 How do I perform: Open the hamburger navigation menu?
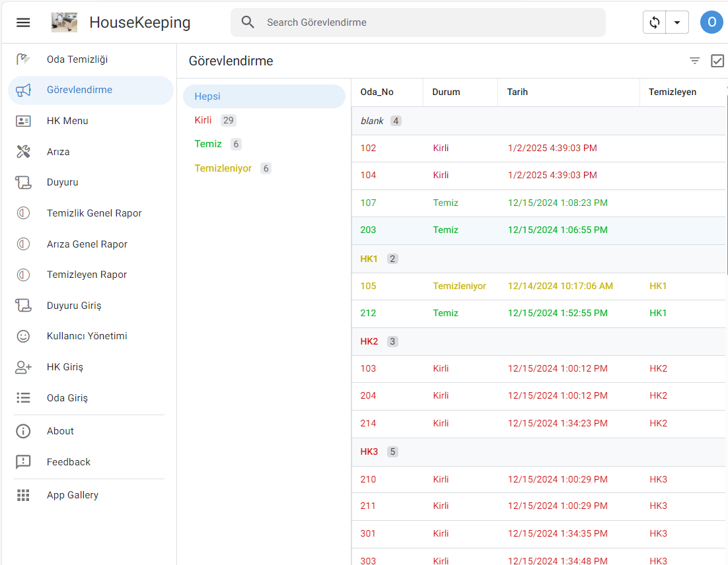point(23,22)
